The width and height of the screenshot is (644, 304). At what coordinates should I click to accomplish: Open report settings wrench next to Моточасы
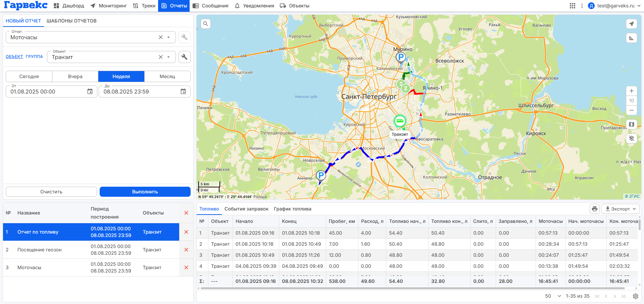185,37
